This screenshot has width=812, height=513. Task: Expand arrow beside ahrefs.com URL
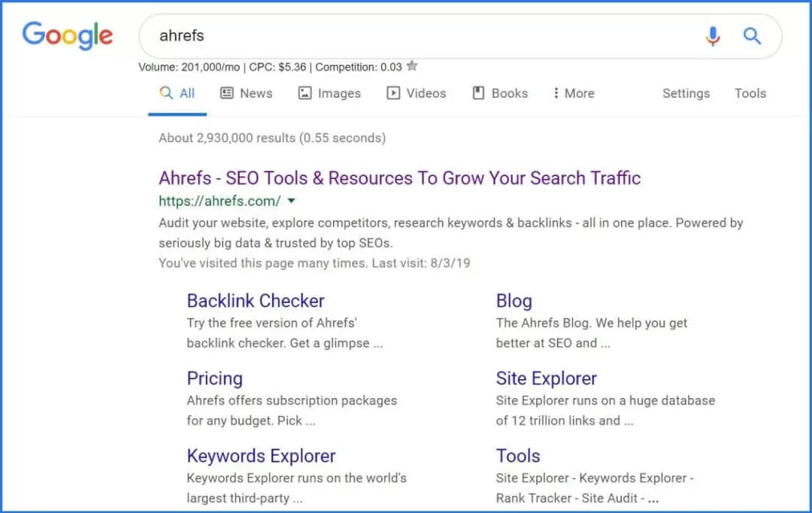click(x=291, y=201)
